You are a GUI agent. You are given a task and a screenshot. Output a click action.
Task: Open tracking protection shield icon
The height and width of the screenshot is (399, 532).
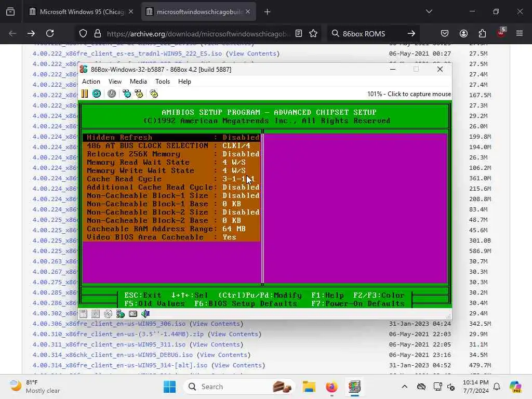83,33
